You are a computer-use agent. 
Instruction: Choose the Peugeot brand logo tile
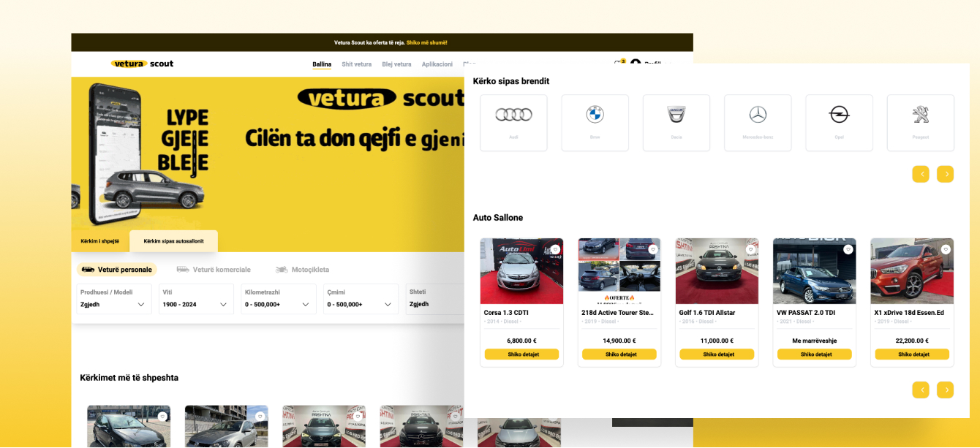[921, 123]
